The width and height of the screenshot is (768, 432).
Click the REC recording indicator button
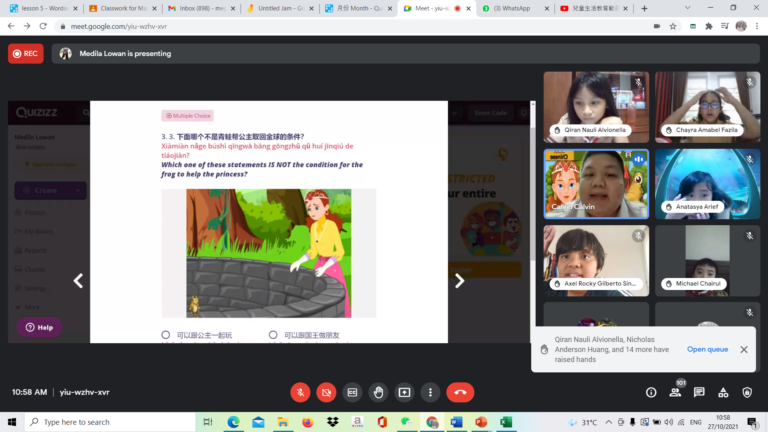tap(25, 54)
